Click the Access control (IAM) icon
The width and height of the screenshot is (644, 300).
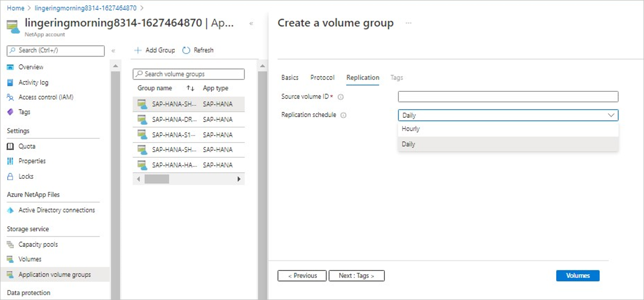tap(10, 97)
